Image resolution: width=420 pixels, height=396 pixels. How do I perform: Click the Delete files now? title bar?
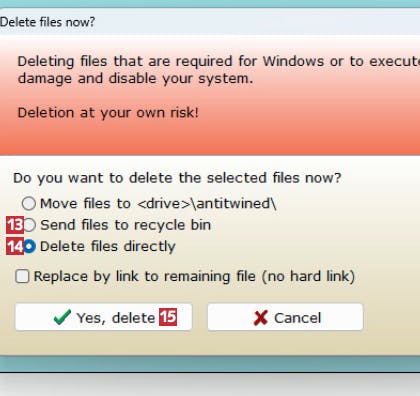click(210, 22)
